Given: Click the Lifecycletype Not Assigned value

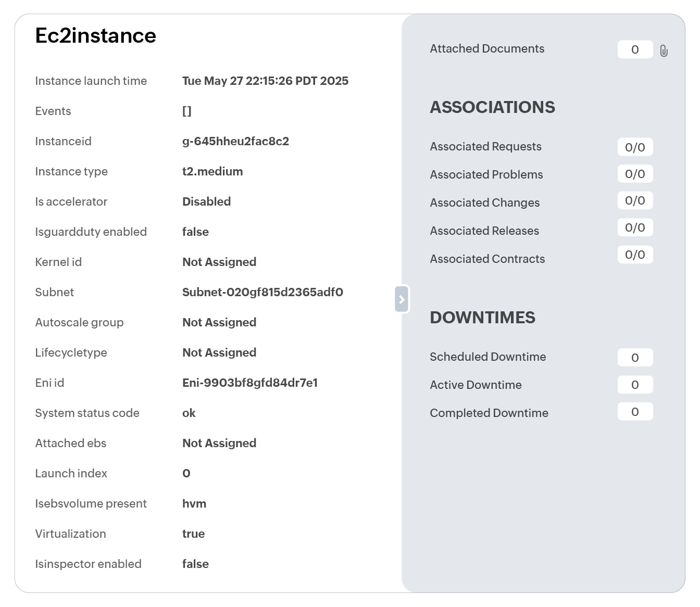Looking at the screenshot, I should coord(219,352).
